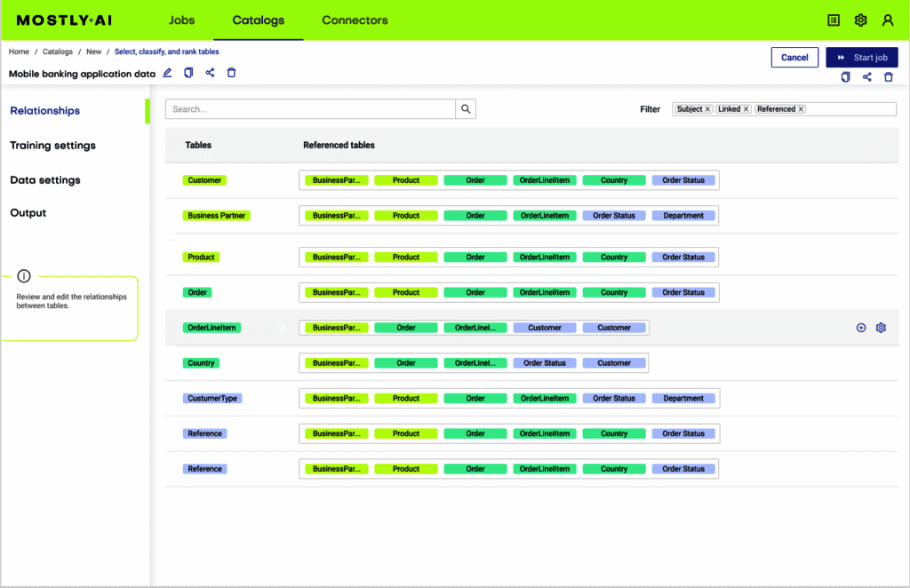Click the add icon in OrderLineItem row
The image size is (910, 588).
861,328
